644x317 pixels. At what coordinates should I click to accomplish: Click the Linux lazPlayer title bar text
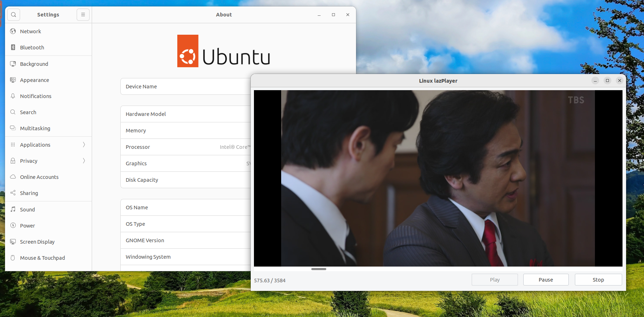tap(438, 81)
